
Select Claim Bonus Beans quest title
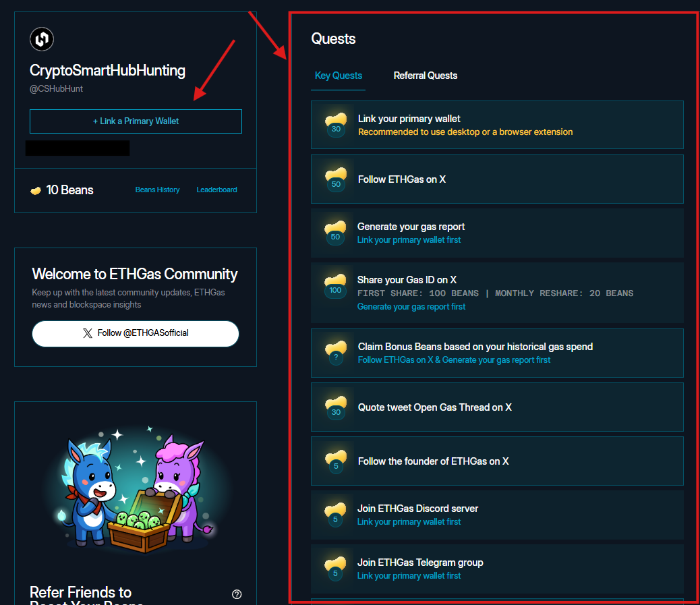pos(475,347)
